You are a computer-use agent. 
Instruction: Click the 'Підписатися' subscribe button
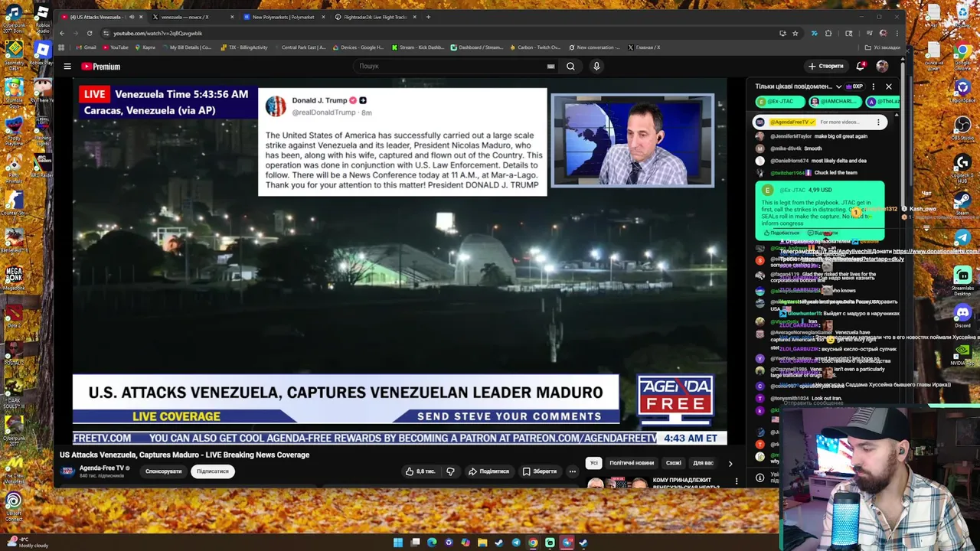tap(213, 471)
